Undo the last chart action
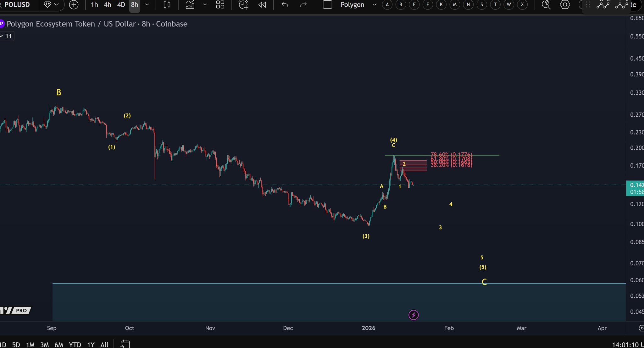Screen dimensions: 644x348 285,5
